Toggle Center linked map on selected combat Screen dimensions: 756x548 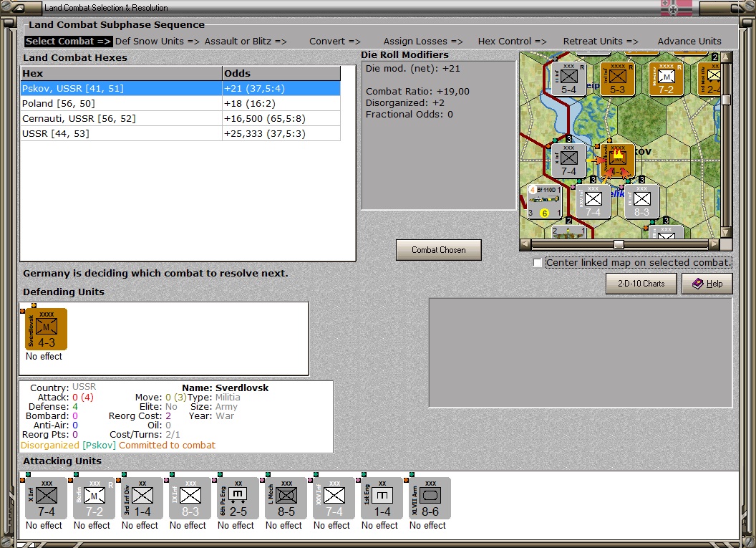pyautogui.click(x=538, y=262)
